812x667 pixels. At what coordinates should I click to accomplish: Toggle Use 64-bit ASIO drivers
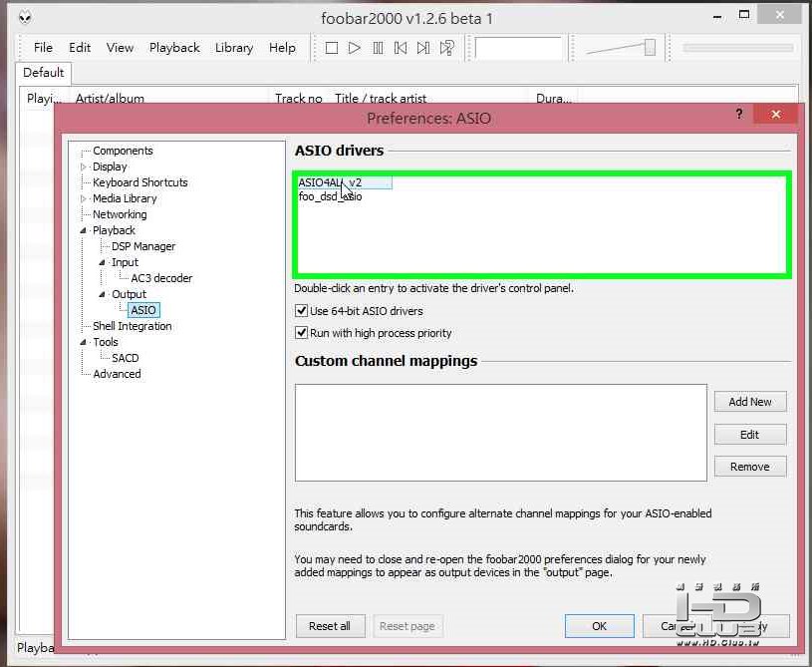point(301,311)
